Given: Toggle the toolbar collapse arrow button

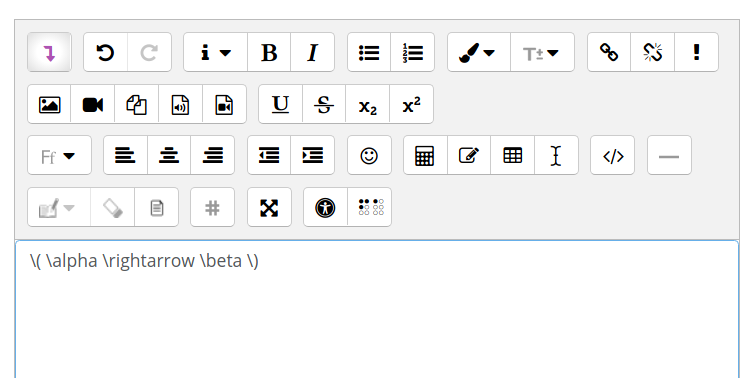Looking at the screenshot, I should (49, 52).
